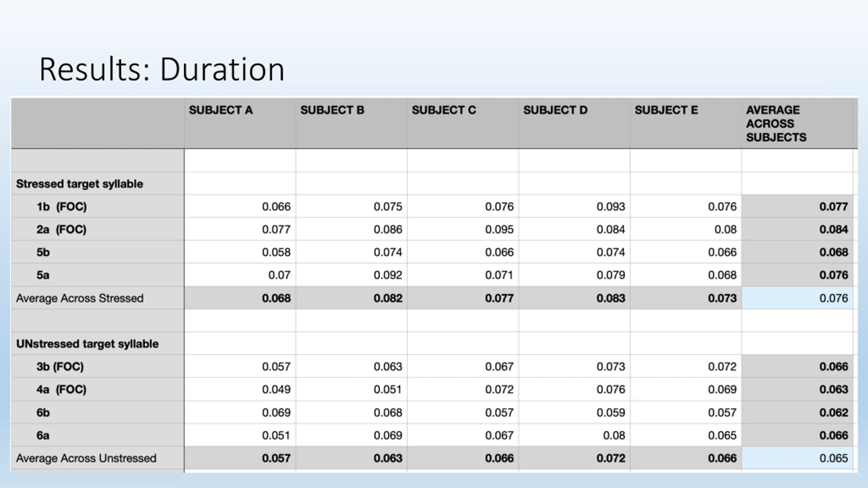This screenshot has height=488, width=868.
Task: Click the 'Results: Duration' slide title
Action: click(x=162, y=69)
